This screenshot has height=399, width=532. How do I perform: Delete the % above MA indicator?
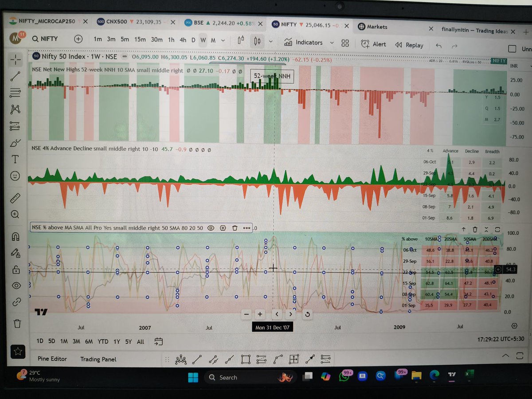tap(235, 228)
